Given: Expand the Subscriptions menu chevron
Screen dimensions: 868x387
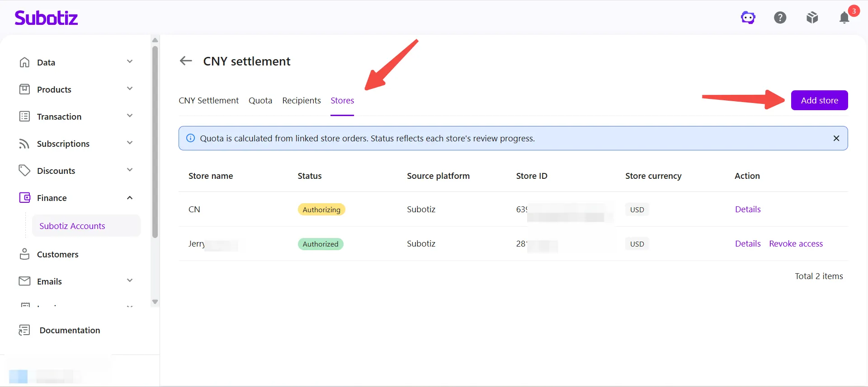Looking at the screenshot, I should [130, 143].
